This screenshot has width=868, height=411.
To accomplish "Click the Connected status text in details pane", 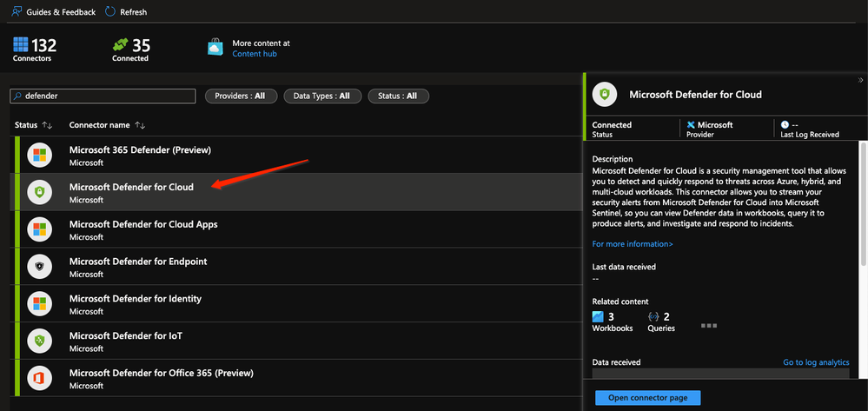I will [x=612, y=124].
